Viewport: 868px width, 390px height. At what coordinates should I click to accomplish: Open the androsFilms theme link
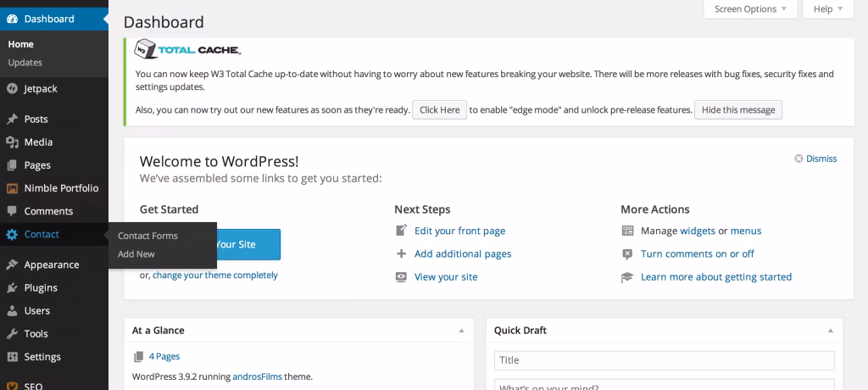(x=258, y=376)
